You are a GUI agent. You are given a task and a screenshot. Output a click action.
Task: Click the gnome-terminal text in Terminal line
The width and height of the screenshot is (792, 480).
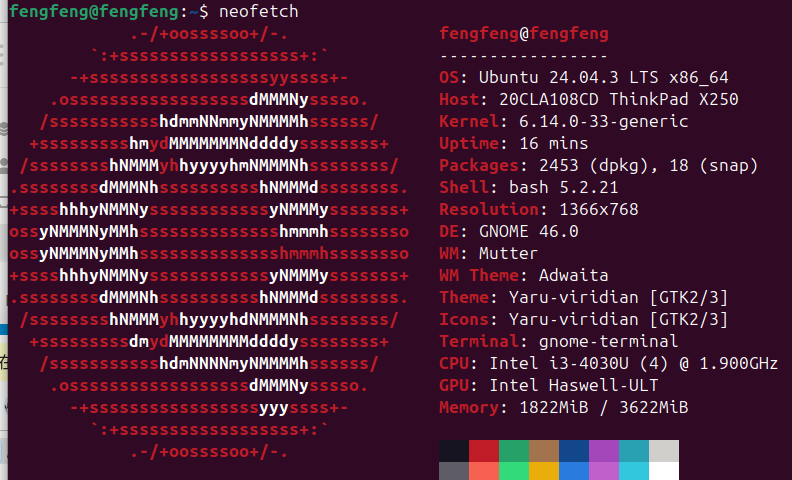(609, 342)
